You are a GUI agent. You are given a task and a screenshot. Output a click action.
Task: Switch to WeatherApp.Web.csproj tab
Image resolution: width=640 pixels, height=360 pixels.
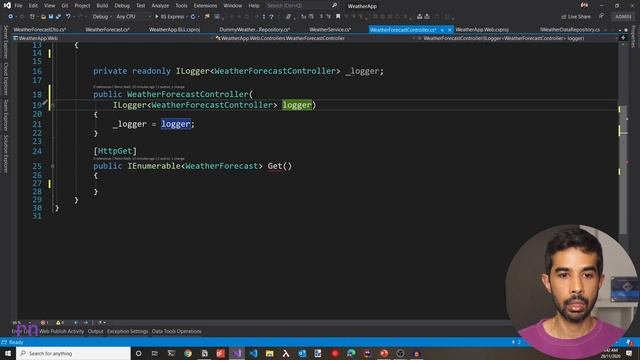click(x=482, y=30)
